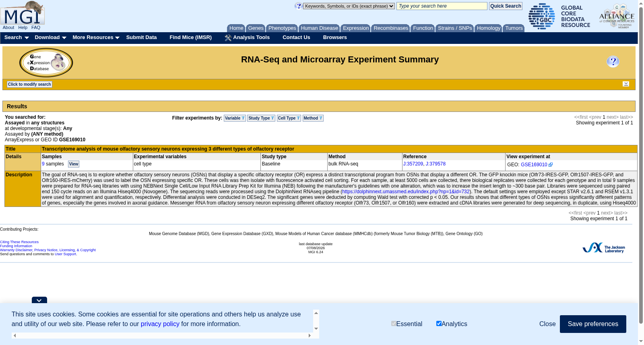Open reference J:357209
This screenshot has width=644, height=345.
[413, 164]
